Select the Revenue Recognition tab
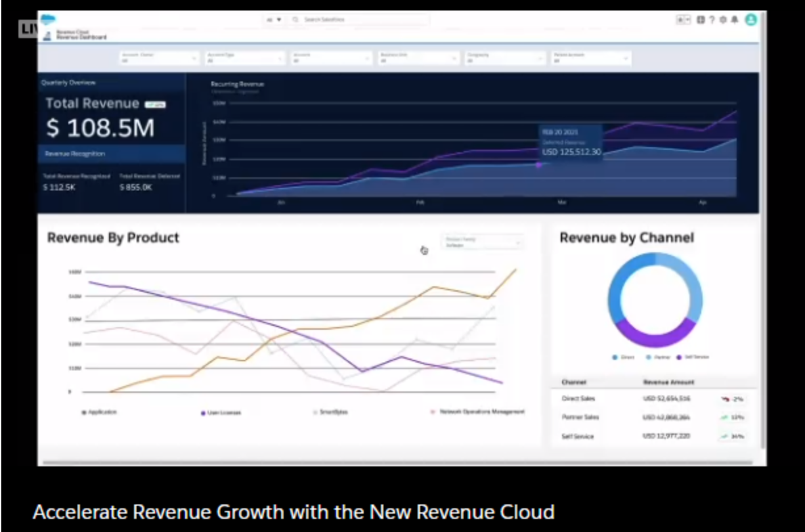805x532 pixels. [111, 154]
